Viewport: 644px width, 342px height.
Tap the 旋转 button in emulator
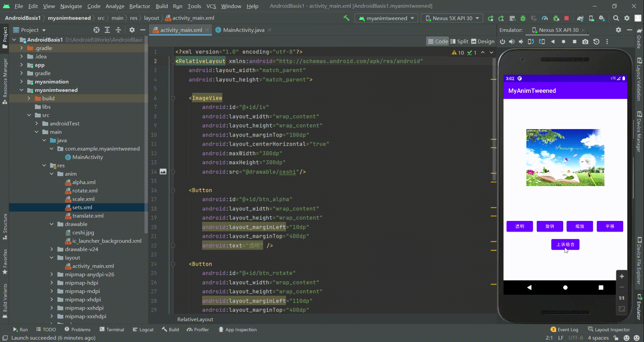tap(550, 226)
